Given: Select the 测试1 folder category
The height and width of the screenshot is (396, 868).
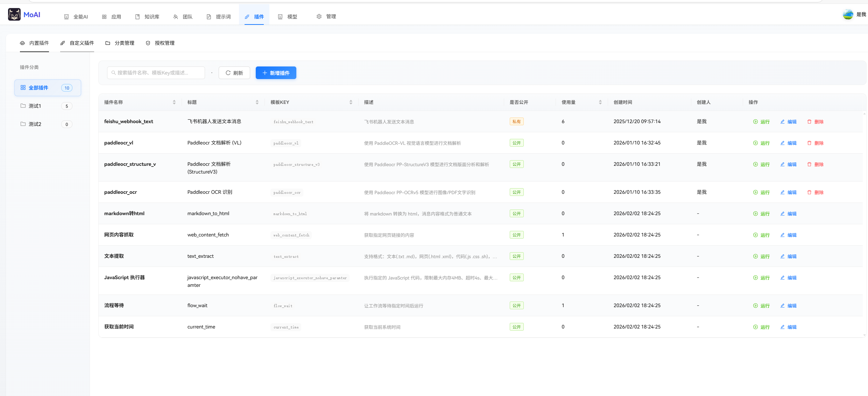Looking at the screenshot, I should (x=35, y=106).
